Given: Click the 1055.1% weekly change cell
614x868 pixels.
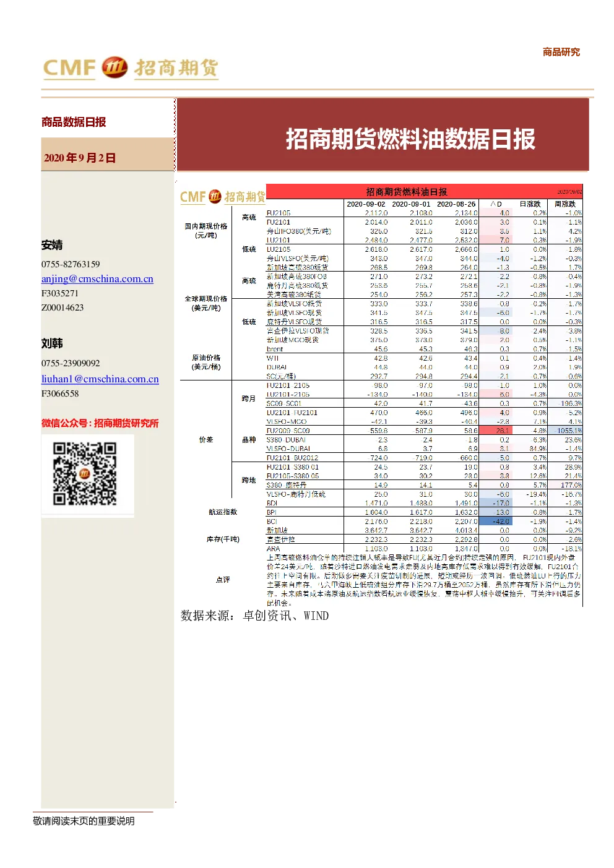Looking at the screenshot, I should [x=566, y=431].
